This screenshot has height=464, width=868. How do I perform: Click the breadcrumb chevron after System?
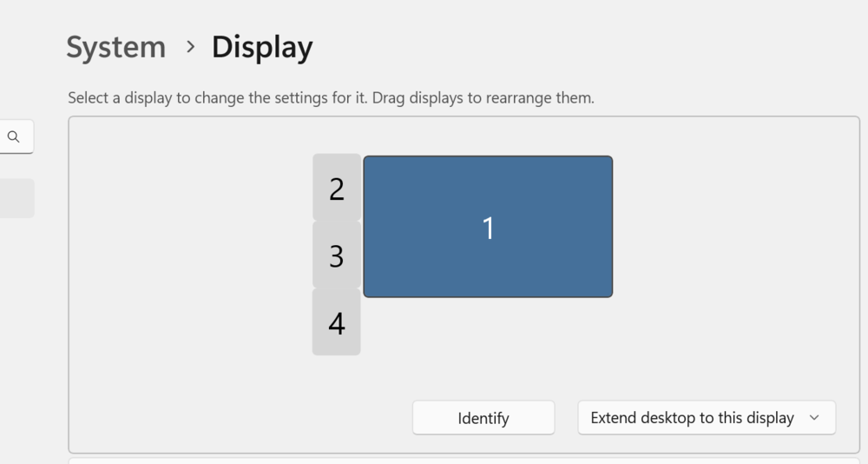click(190, 47)
